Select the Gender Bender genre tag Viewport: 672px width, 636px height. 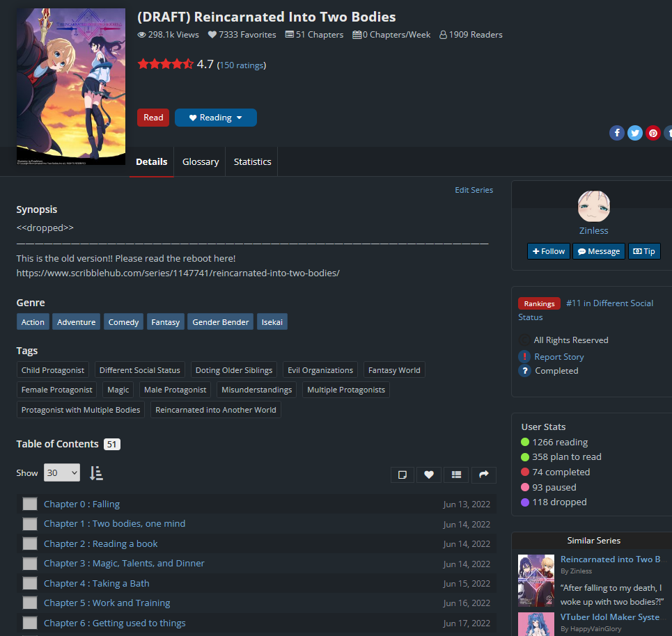pos(220,321)
